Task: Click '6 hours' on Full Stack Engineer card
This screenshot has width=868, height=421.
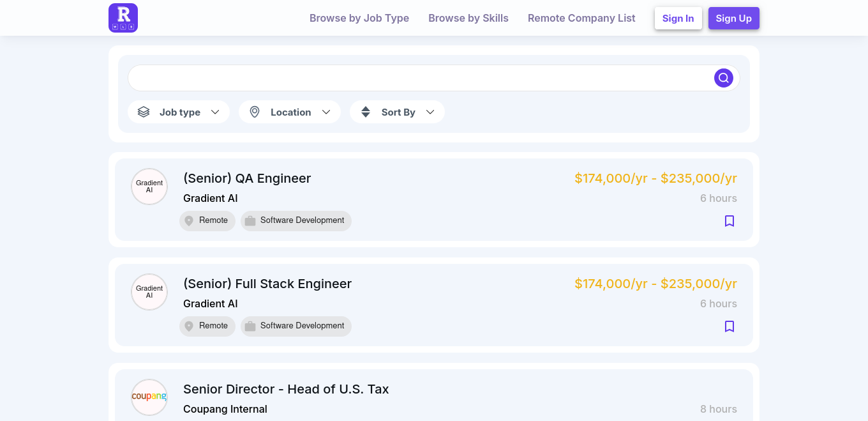Action: 719,303
